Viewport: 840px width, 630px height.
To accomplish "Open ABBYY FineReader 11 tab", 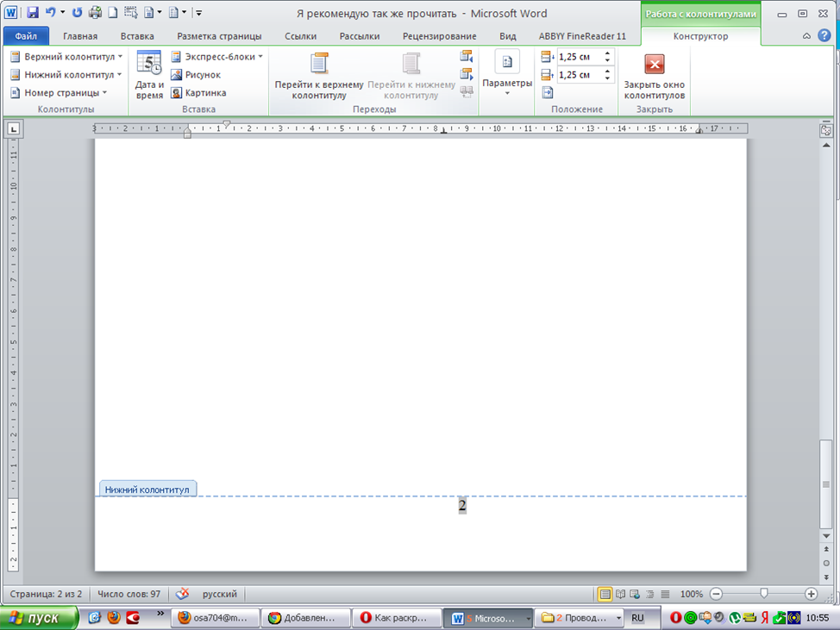I will (582, 36).
